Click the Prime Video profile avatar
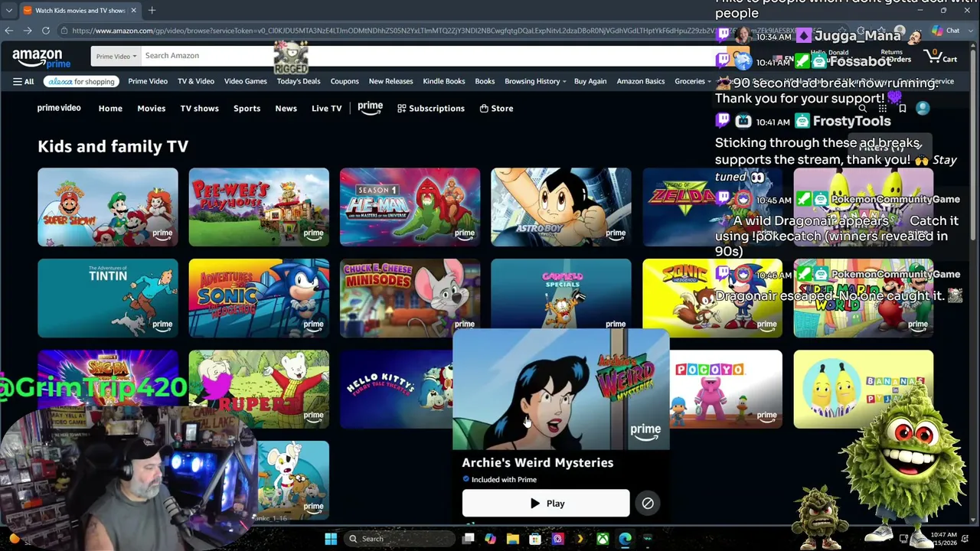Image resolution: width=980 pixels, height=551 pixels. pyautogui.click(x=923, y=109)
